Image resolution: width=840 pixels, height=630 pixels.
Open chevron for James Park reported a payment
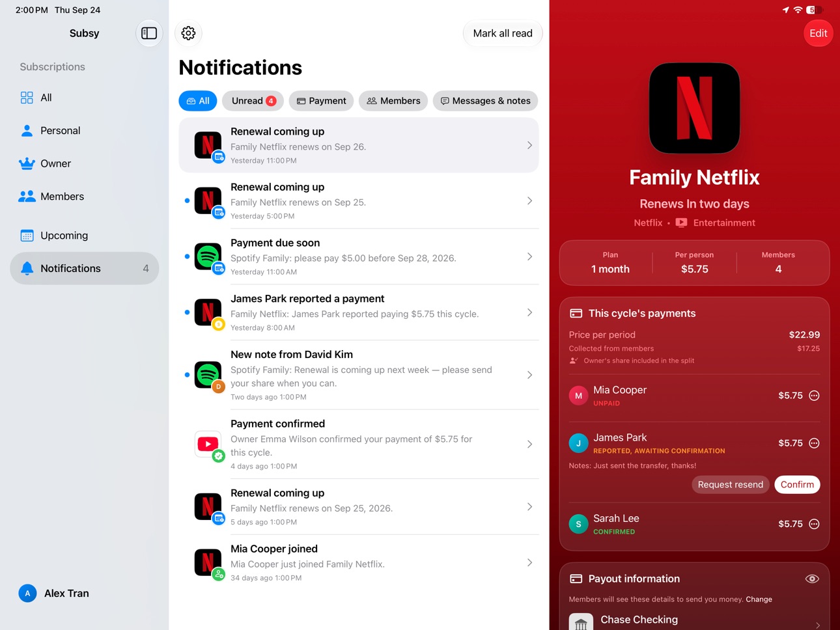tap(529, 313)
